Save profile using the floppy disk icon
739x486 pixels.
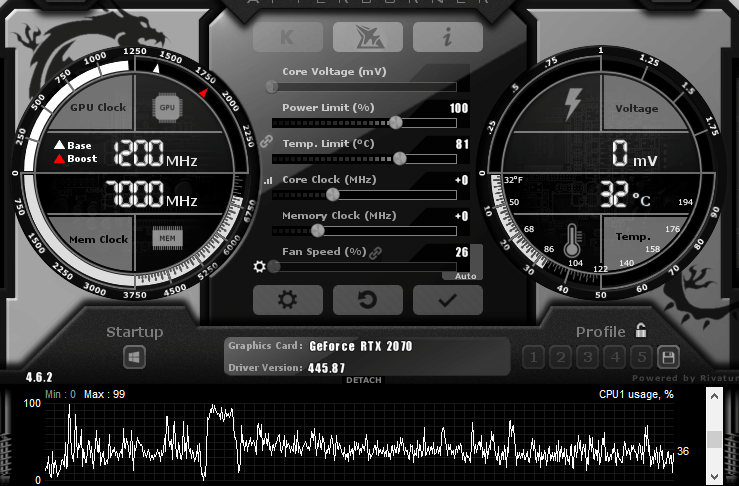tap(668, 357)
